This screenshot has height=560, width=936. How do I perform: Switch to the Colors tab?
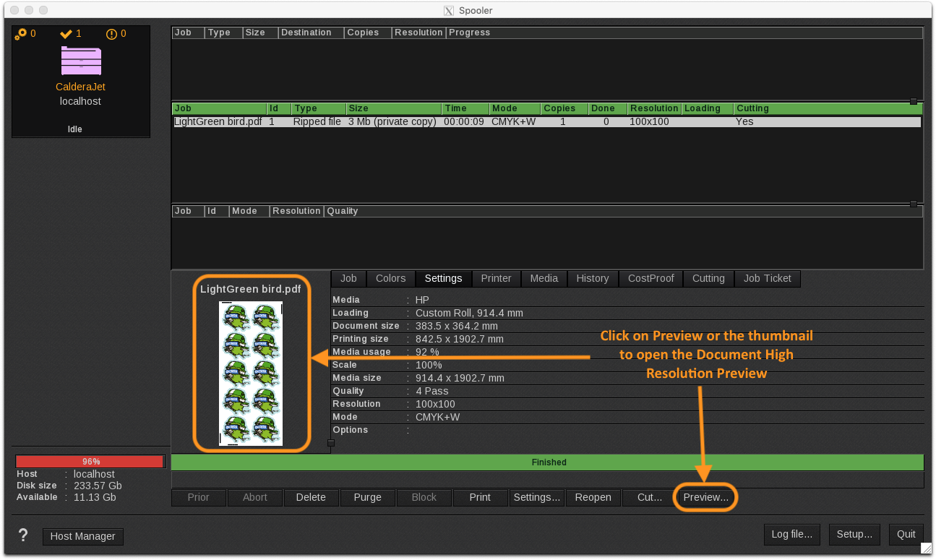point(390,278)
